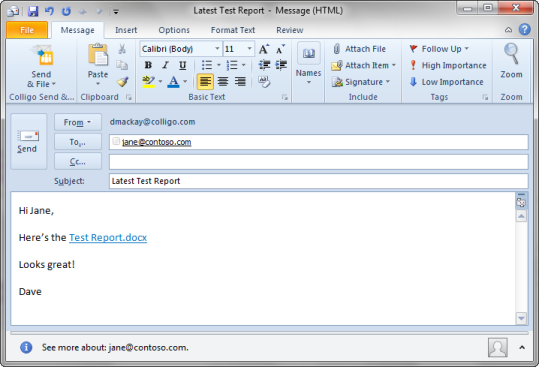Click in the Cc input field
539x367 pixels.
click(x=319, y=162)
